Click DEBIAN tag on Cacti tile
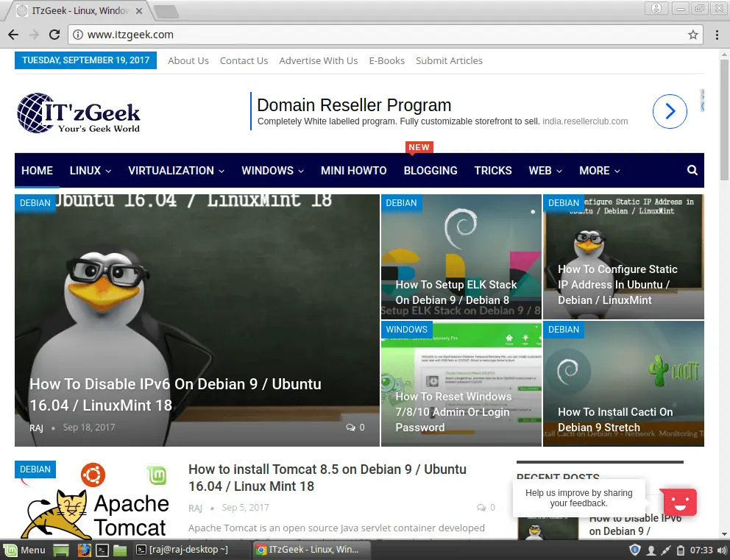 pos(564,330)
